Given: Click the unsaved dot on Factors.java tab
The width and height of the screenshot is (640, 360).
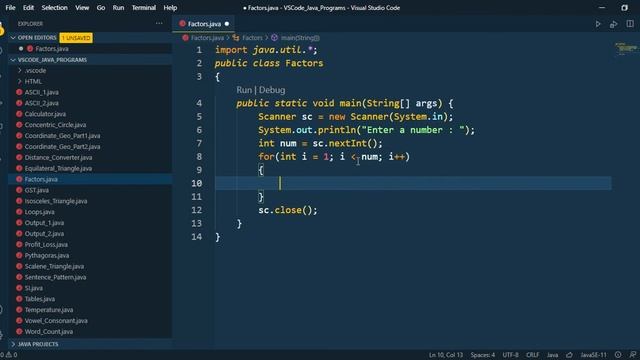Looking at the screenshot, I should pyautogui.click(x=227, y=24).
